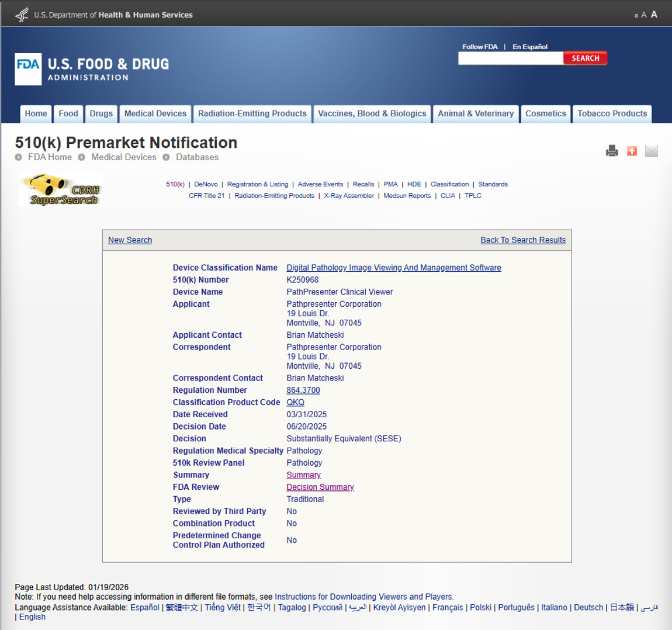Screen dimensions: 672x630
Task: Click the QKQ product code link
Action: coord(295,402)
